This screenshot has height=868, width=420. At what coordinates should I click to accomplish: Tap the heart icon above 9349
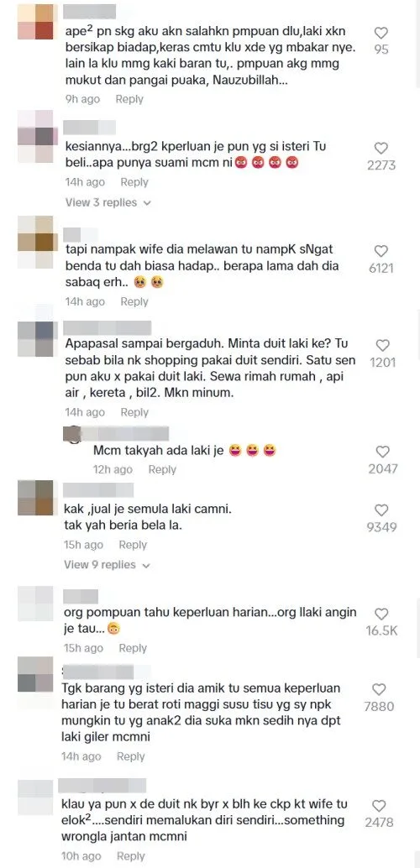(x=382, y=510)
